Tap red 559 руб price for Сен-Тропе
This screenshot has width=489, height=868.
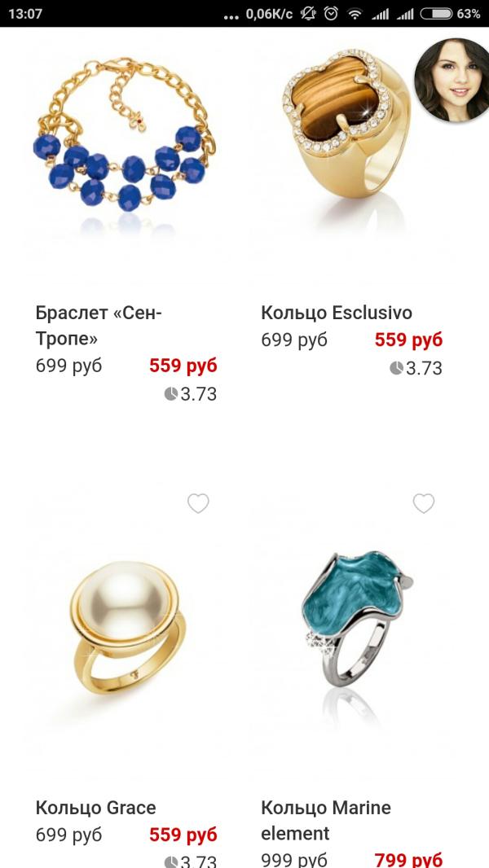[x=183, y=366]
